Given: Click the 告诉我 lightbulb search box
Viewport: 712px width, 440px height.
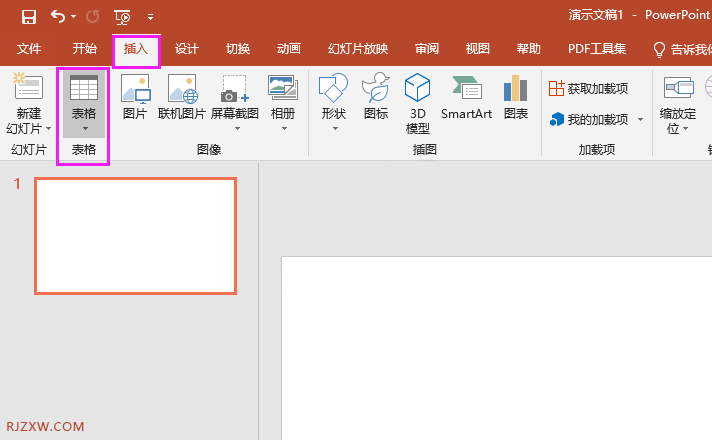Looking at the screenshot, I should pyautogui.click(x=682, y=49).
